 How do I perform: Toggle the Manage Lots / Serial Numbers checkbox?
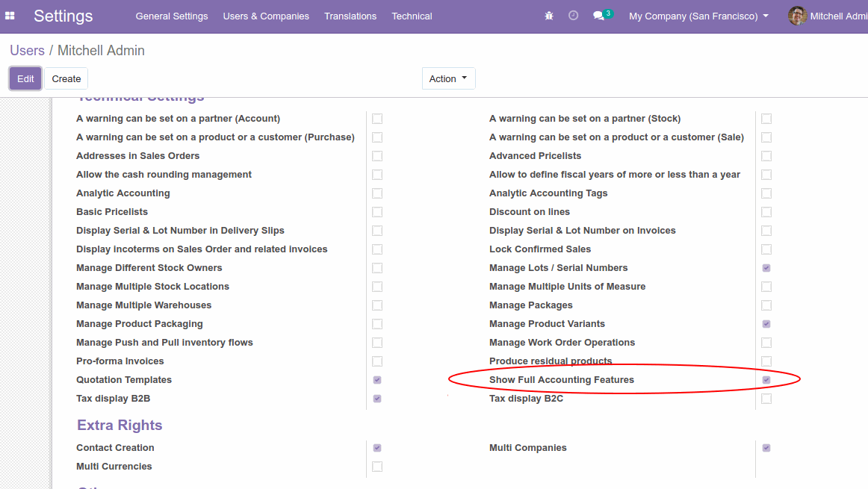[x=766, y=268]
